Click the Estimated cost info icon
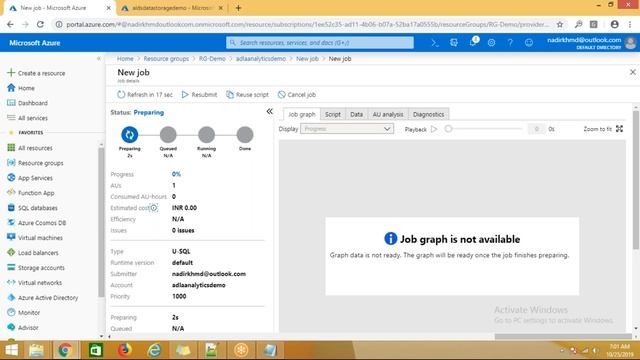The image size is (640, 360). click(x=154, y=208)
